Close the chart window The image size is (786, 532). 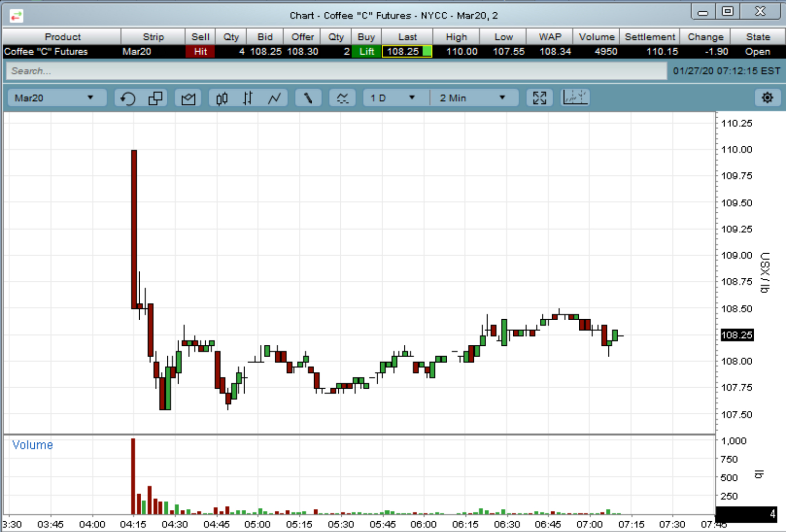tap(760, 11)
